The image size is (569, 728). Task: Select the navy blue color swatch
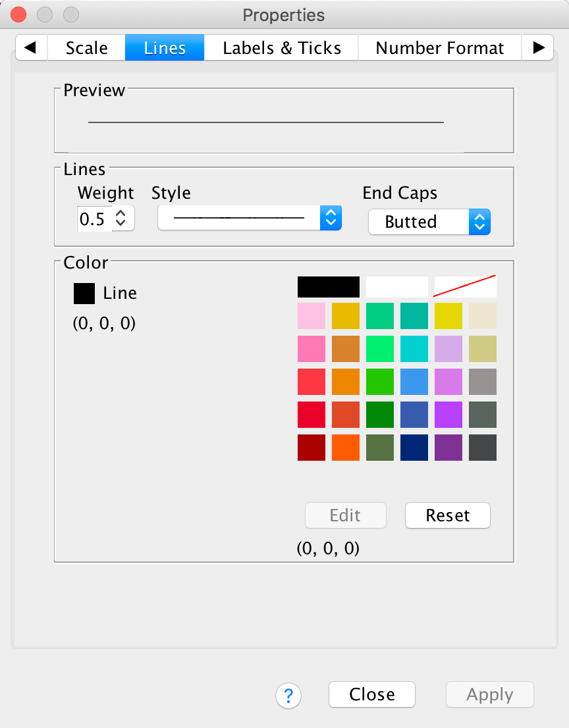414,448
